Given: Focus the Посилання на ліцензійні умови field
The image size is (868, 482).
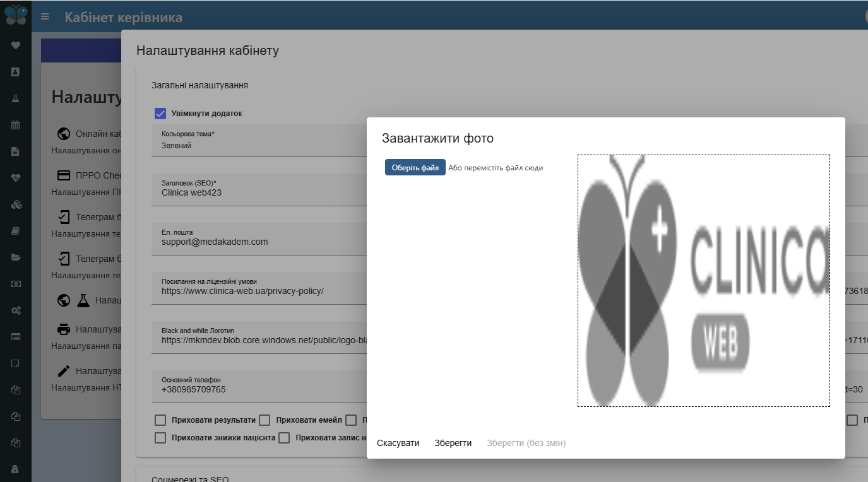Looking at the screenshot, I should pyautogui.click(x=259, y=288).
